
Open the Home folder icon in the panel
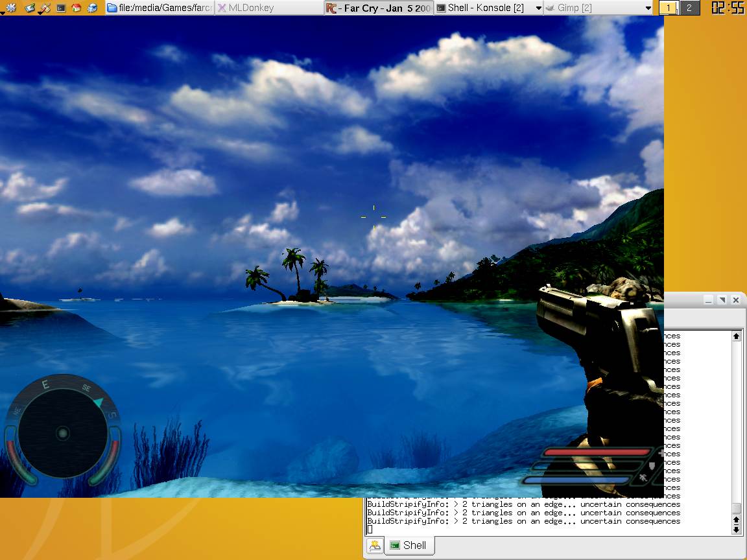tap(77, 8)
